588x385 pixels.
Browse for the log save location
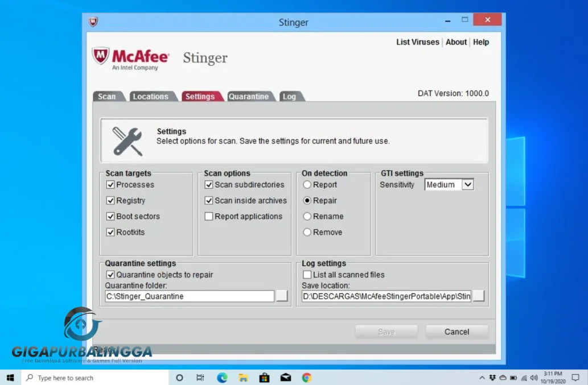coord(479,296)
